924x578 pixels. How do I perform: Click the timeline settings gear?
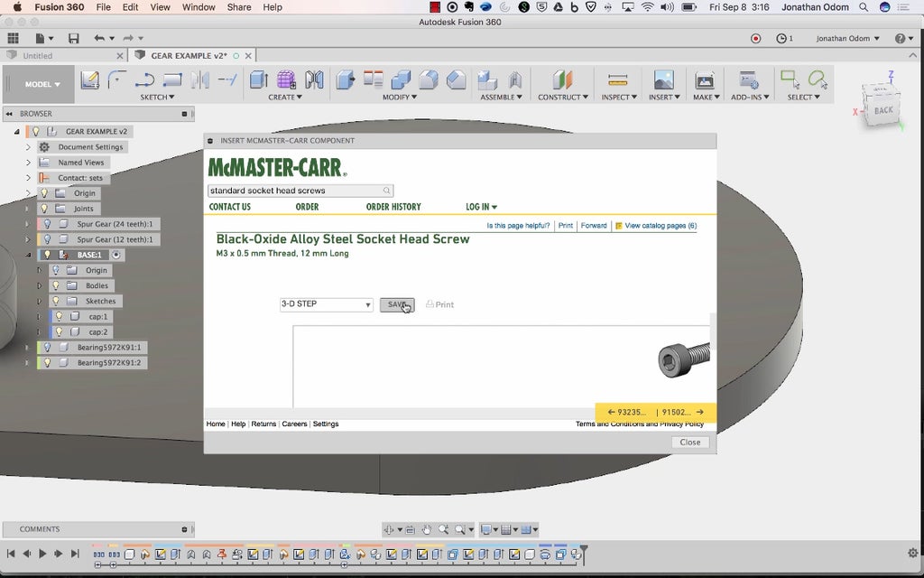tap(913, 554)
